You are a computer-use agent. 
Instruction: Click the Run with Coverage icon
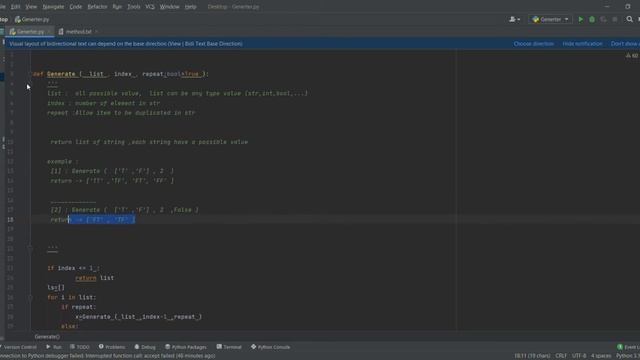point(603,19)
